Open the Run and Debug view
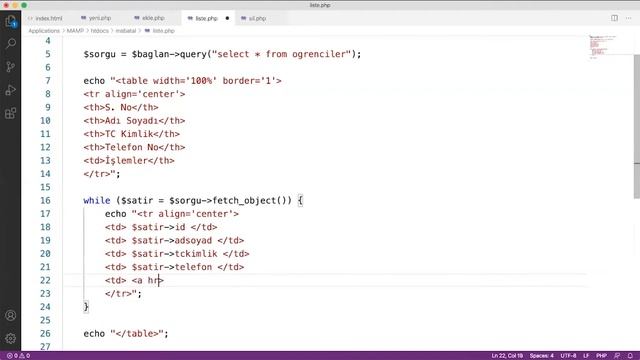Image resolution: width=640 pixels, height=360 pixels. [x=11, y=90]
